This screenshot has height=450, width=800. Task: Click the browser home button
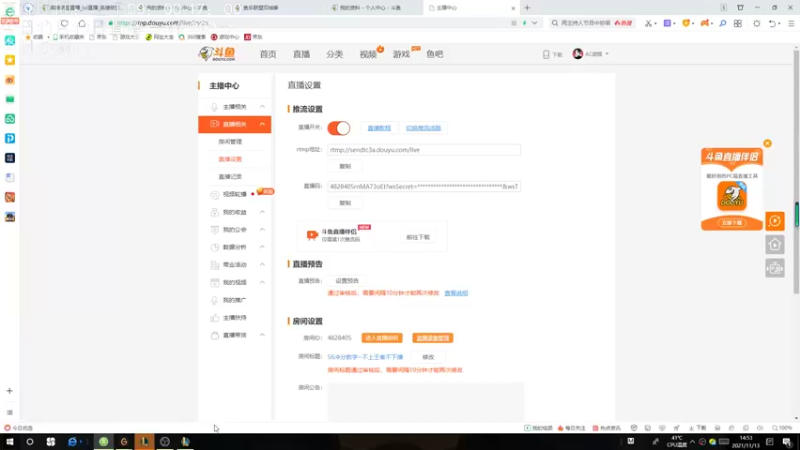coord(82,23)
